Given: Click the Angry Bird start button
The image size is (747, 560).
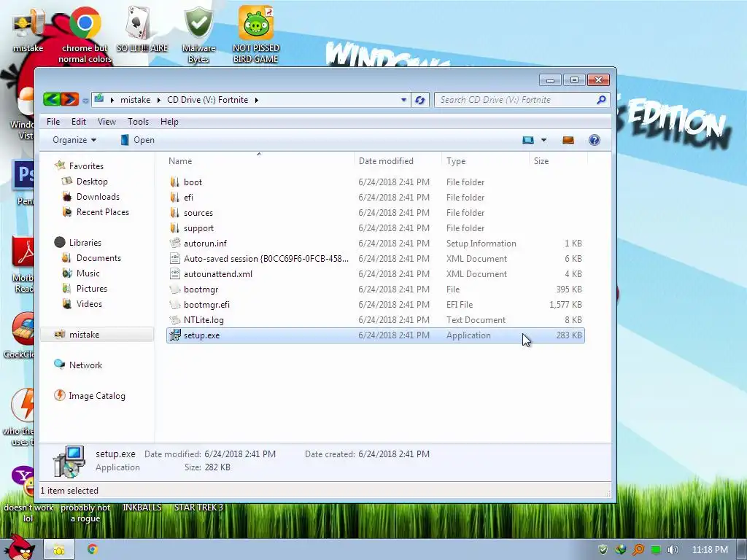Looking at the screenshot, I should point(19,547).
